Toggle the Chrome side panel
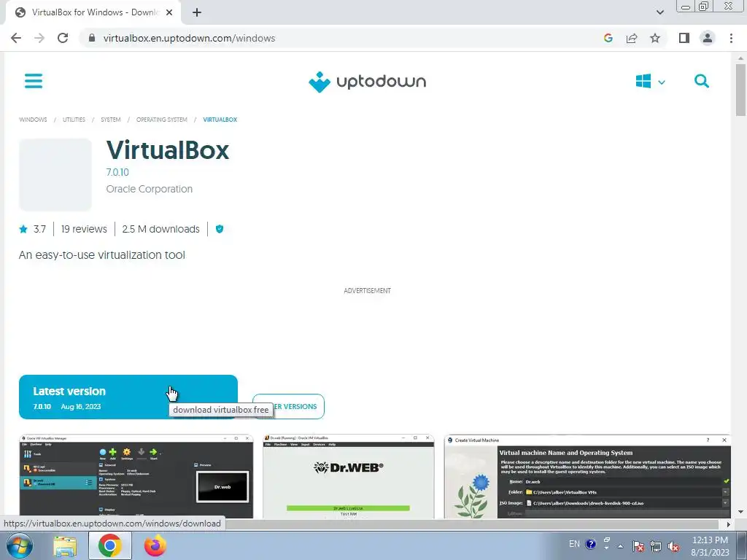The image size is (747, 560). point(684,38)
